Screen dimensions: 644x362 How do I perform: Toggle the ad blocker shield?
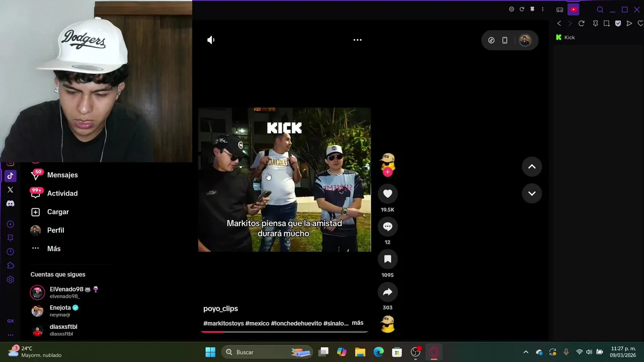[x=618, y=24]
